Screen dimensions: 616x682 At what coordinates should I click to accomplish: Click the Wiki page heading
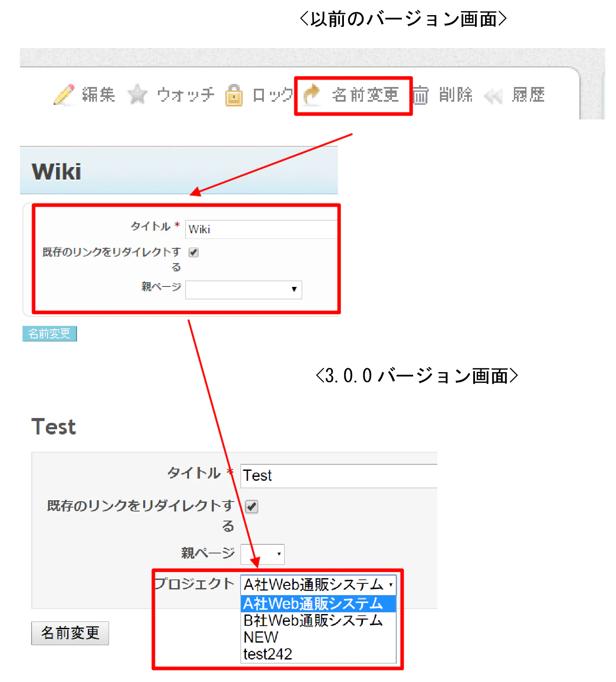[x=56, y=171]
